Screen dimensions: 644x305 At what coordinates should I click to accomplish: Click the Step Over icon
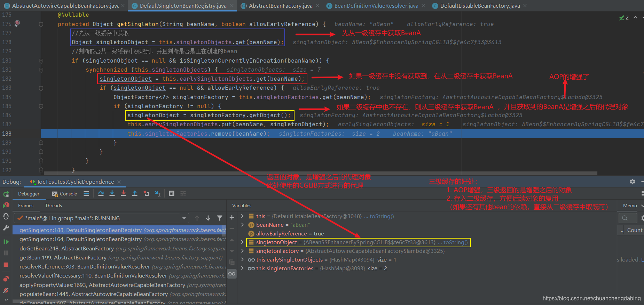coord(101,193)
